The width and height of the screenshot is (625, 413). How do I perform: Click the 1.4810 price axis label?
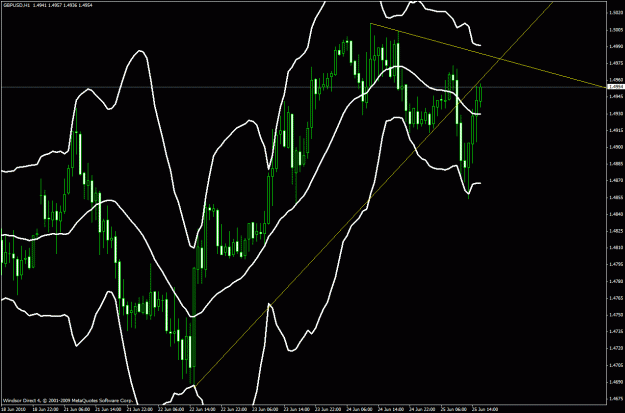point(616,248)
